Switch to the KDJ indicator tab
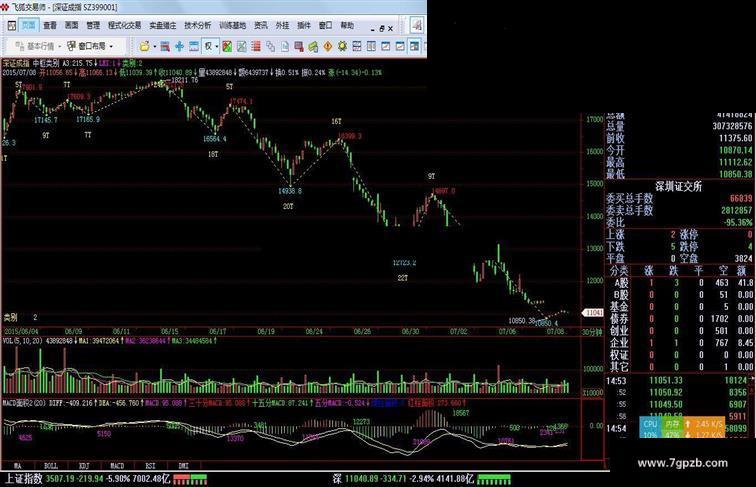This screenshot has width=756, height=487. click(84, 466)
